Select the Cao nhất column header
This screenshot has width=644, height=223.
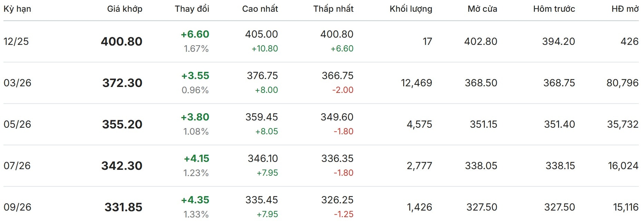[260, 9]
